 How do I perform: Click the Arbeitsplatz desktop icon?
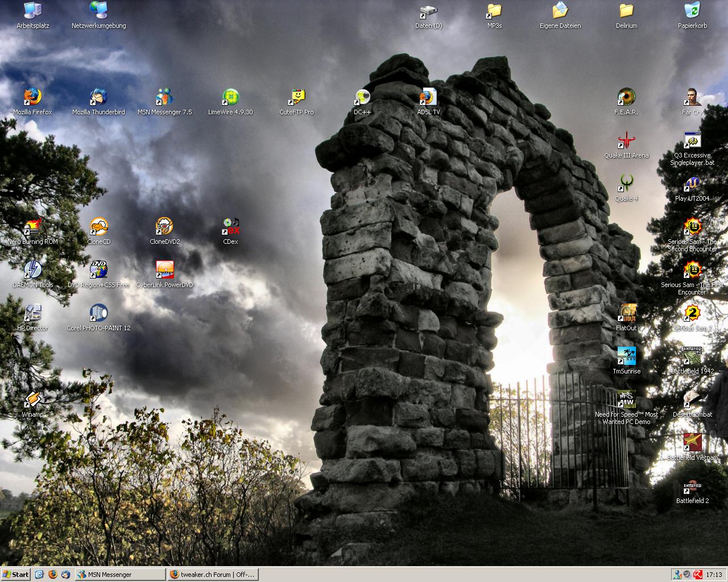32,11
